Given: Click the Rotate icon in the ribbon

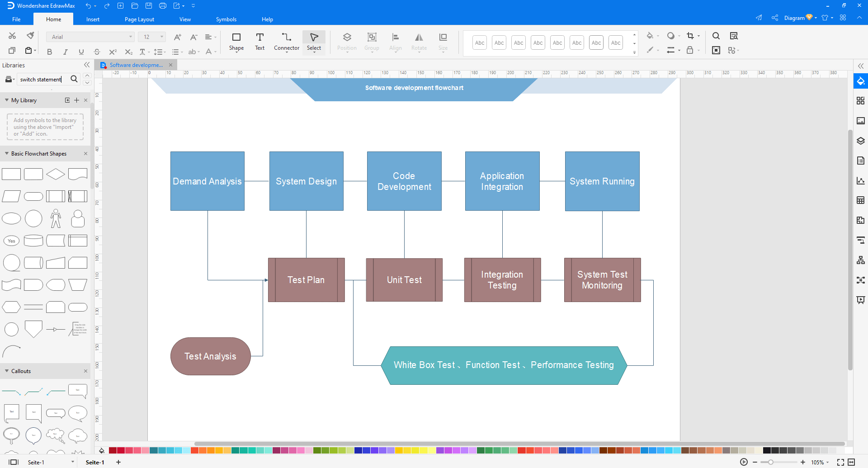Looking at the screenshot, I should point(418,42).
